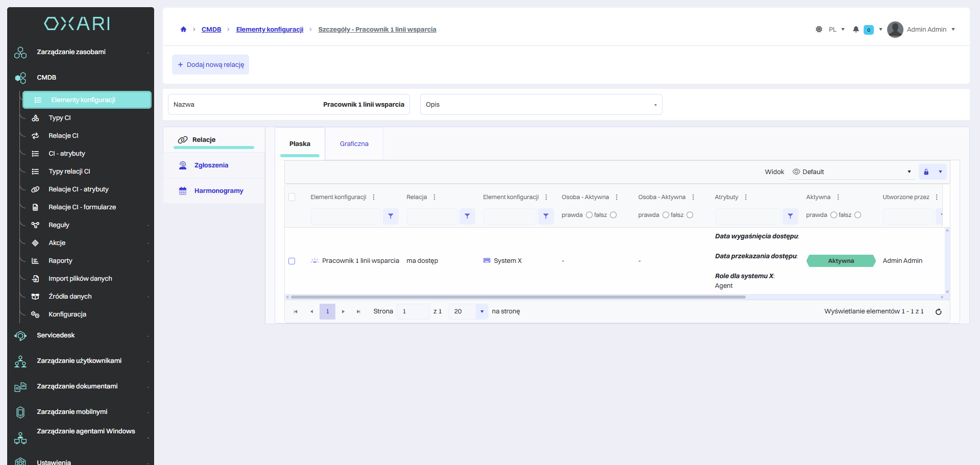This screenshot has height=465, width=980.
Task: Open the Widok Default dropdown
Action: (851, 172)
